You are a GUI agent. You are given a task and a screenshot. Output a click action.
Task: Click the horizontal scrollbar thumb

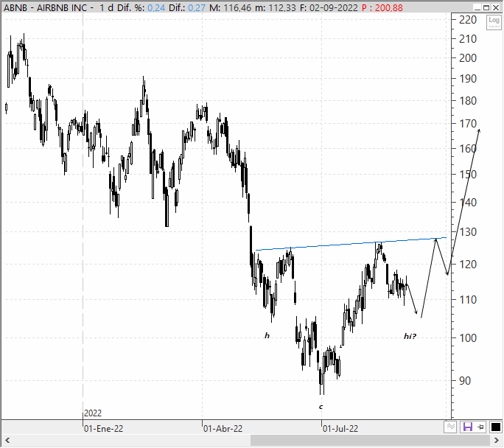tap(371, 441)
